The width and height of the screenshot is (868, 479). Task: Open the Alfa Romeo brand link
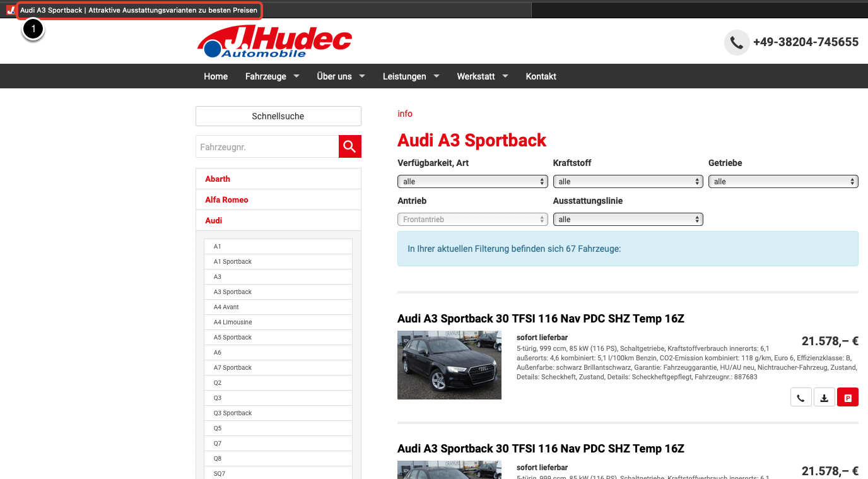click(x=226, y=200)
